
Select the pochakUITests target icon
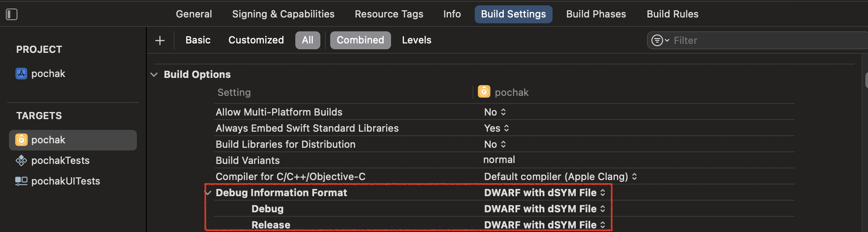point(21,181)
